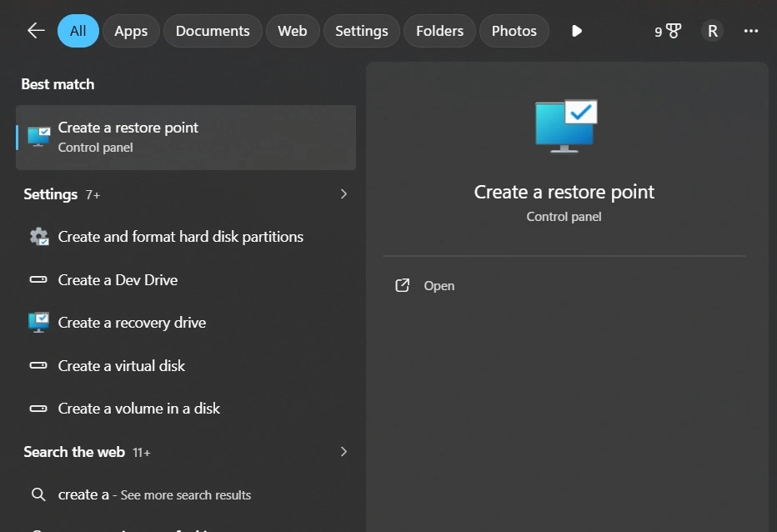Go back with the left arrow icon
777x532 pixels.
click(x=36, y=31)
